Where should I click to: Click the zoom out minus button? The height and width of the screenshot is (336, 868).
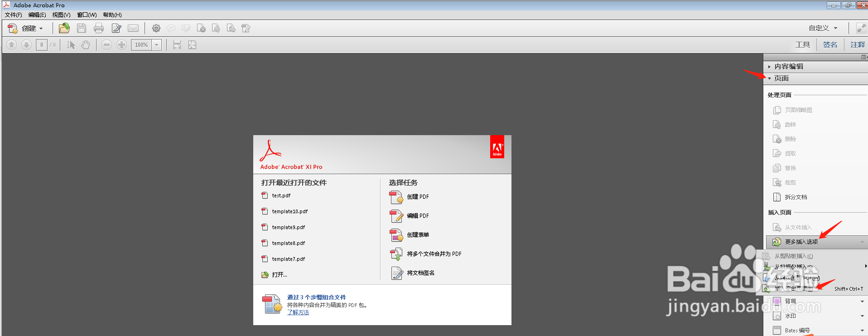pos(106,44)
